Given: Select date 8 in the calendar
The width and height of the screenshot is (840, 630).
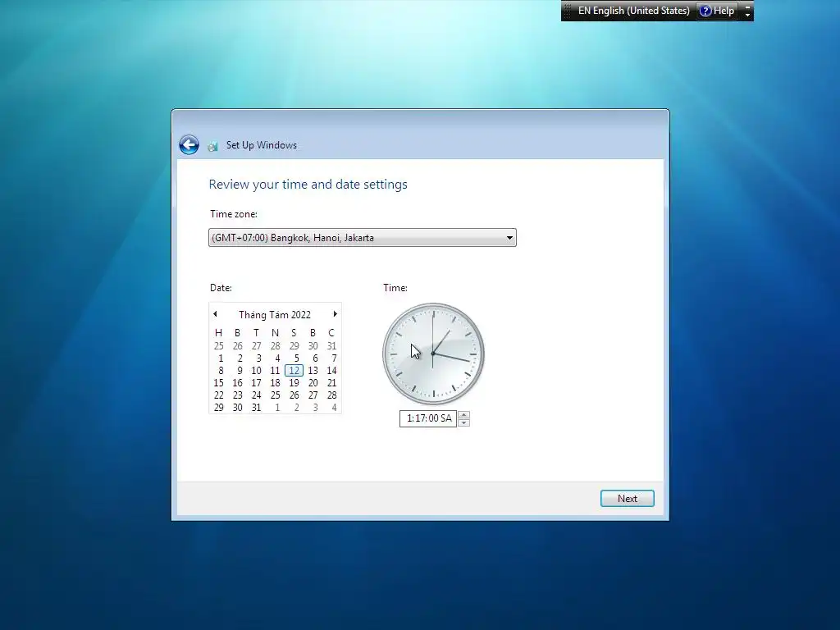Looking at the screenshot, I should point(221,371).
